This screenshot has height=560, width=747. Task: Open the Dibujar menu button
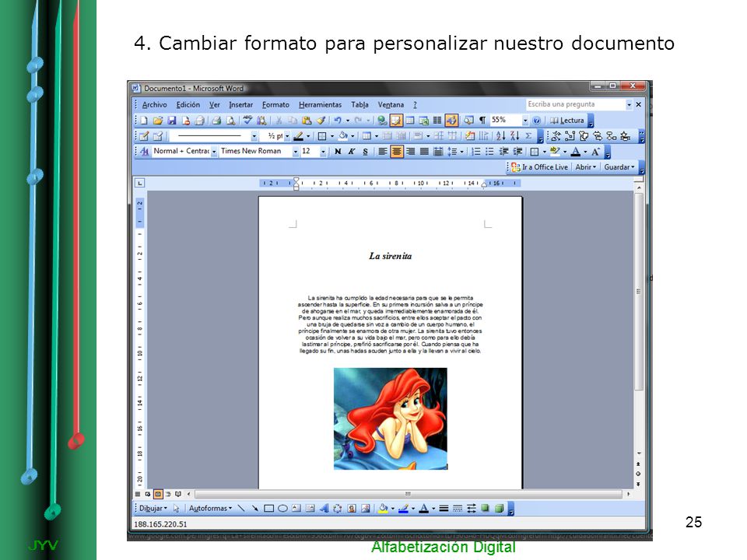[x=153, y=509]
